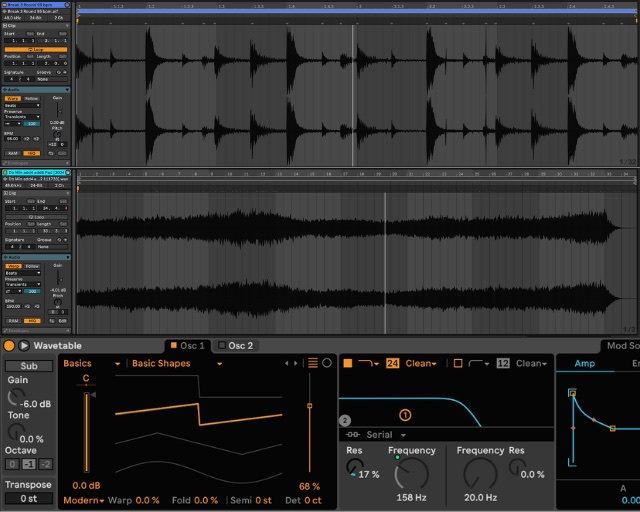Select Sub octave -2 button
This screenshot has width=640, height=512.
(x=46, y=464)
